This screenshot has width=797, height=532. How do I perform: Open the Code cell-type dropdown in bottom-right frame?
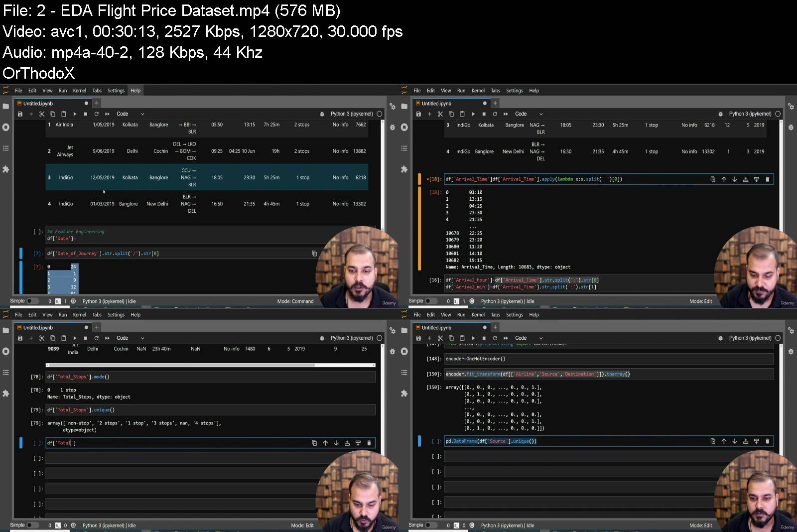click(529, 338)
